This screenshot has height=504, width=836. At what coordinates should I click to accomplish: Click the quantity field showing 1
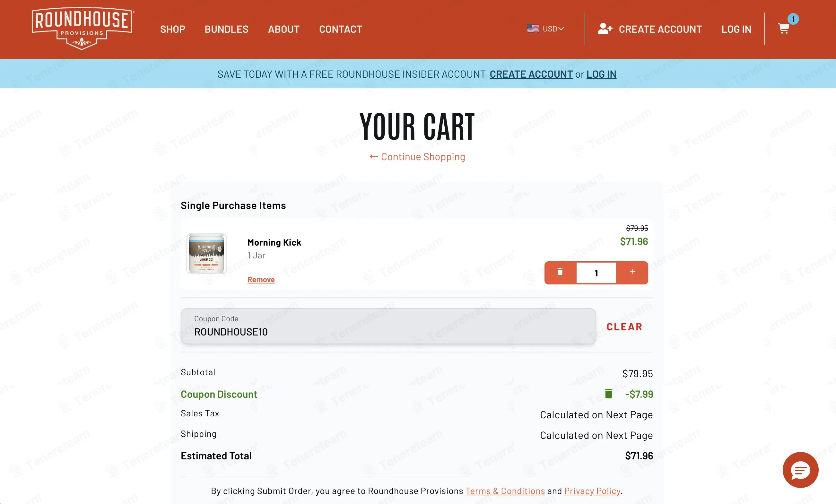click(x=596, y=273)
